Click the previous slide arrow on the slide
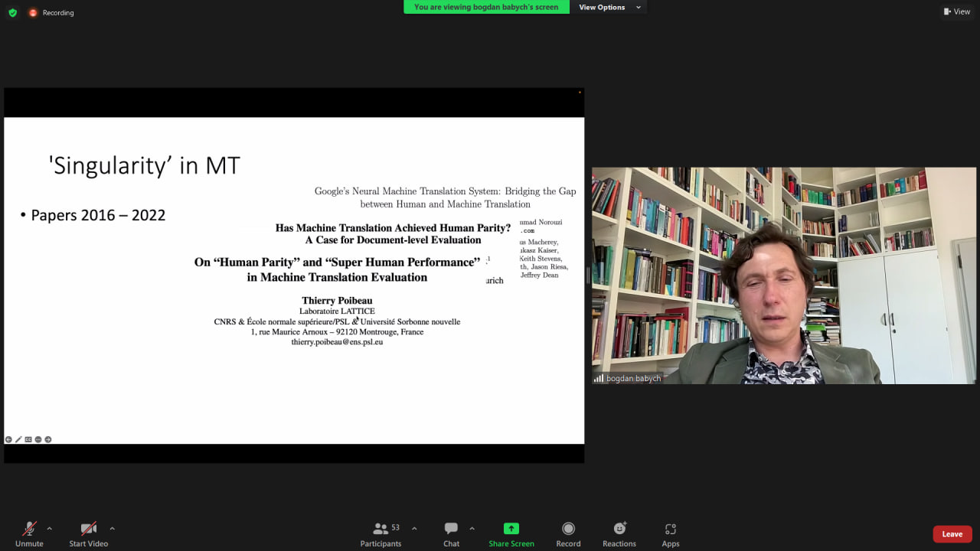This screenshot has width=980, height=551. pos(8,439)
